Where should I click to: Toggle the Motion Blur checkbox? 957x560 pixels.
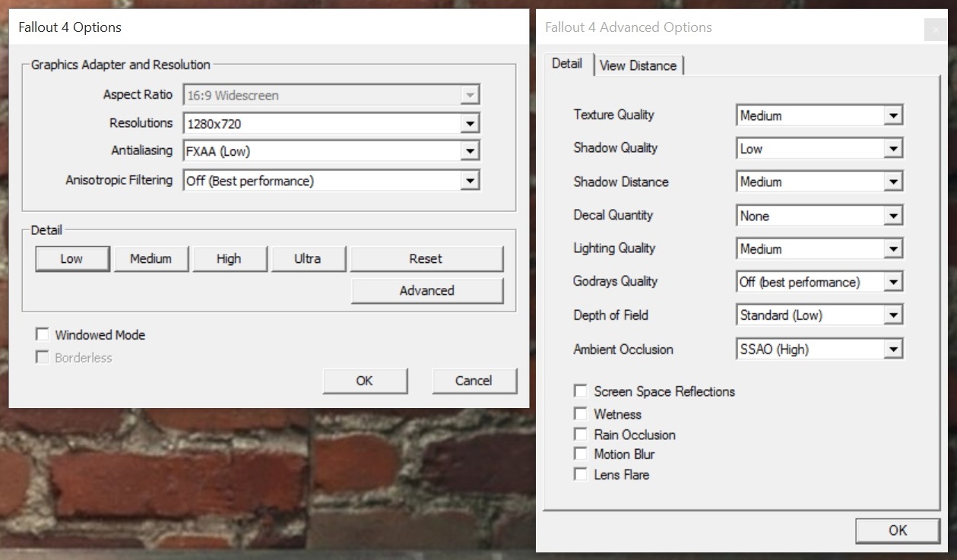click(x=581, y=454)
